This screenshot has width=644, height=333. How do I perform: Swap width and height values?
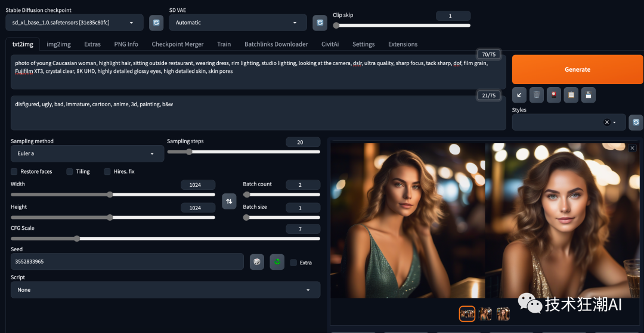point(229,201)
